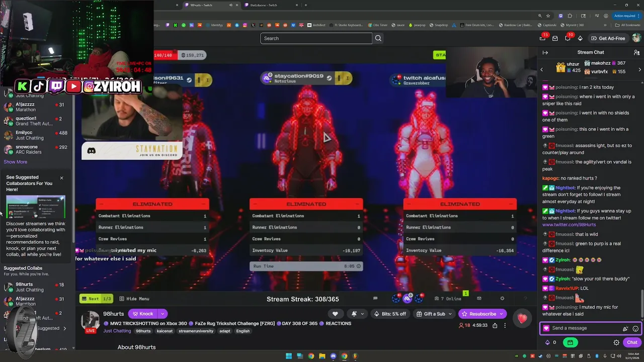The image size is (644, 362).
Task: Click the red heart reaction circle
Action: coord(522,318)
